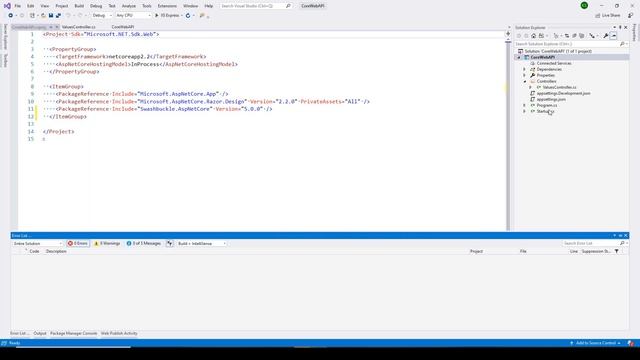This screenshot has height=360, width=640.
Task: Open the Debug configuration dropdown
Action: tap(102, 15)
